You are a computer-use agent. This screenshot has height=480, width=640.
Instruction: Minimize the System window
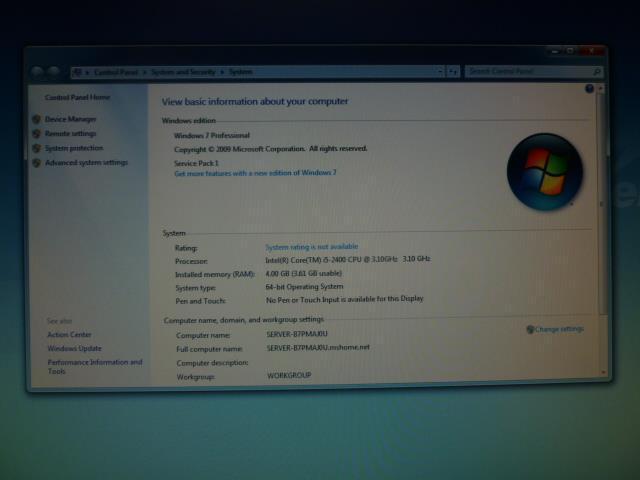[554, 51]
